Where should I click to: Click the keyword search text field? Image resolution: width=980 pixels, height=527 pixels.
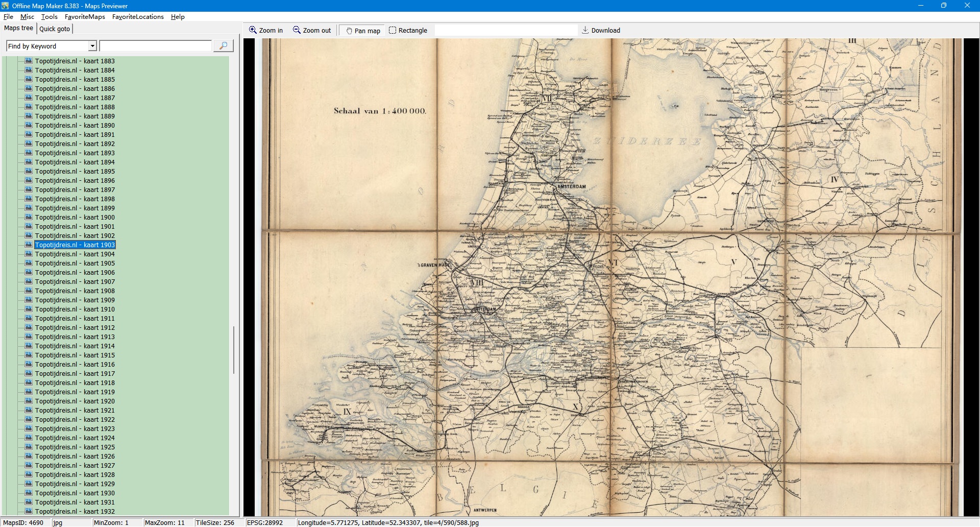point(156,46)
